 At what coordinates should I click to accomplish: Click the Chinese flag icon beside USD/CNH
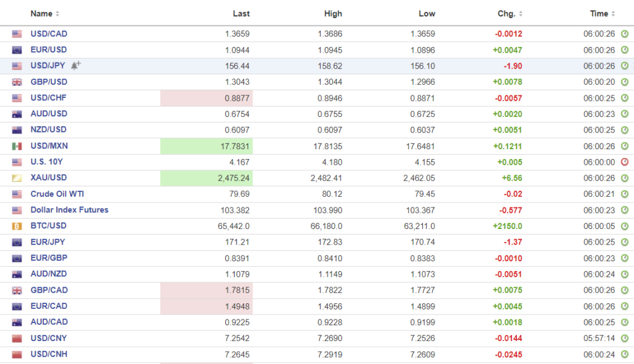point(17,354)
